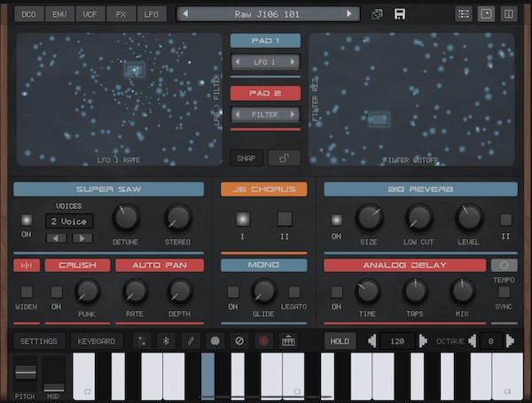Click the Super Saw DETUNE knob
The image size is (532, 403).
[x=126, y=218]
